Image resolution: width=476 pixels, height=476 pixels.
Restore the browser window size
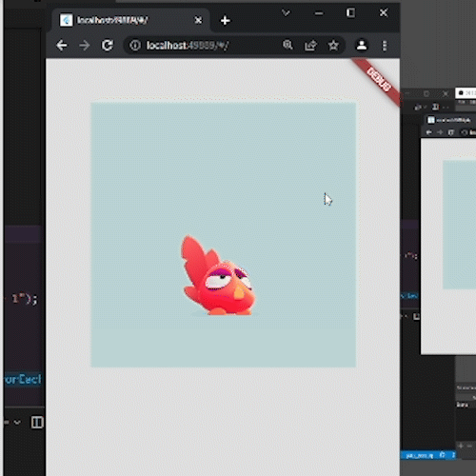[x=350, y=12]
